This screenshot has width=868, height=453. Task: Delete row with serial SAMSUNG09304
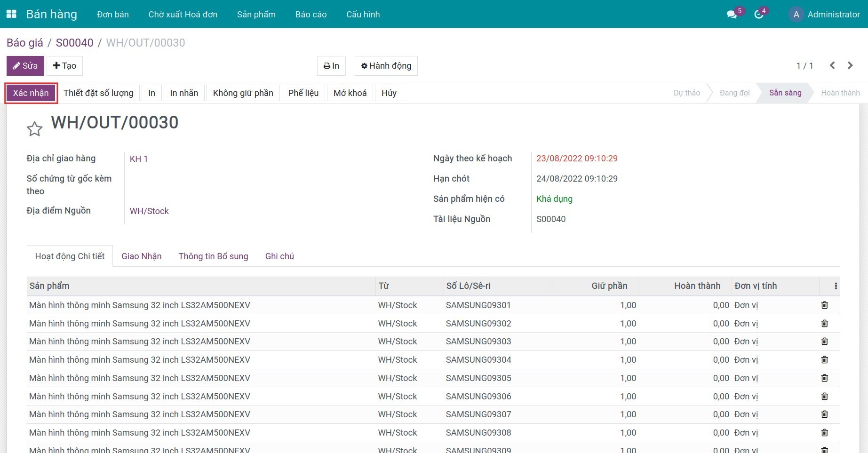pos(825,360)
